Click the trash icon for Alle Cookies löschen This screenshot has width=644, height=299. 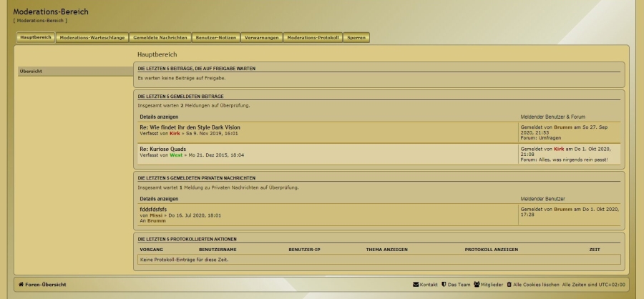[x=509, y=284]
